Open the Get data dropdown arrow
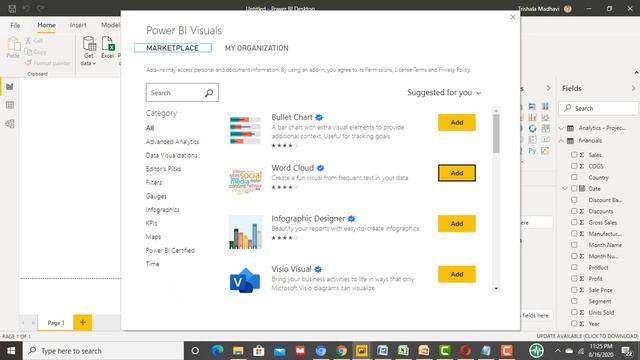640x360 pixels. pyautogui.click(x=94, y=64)
